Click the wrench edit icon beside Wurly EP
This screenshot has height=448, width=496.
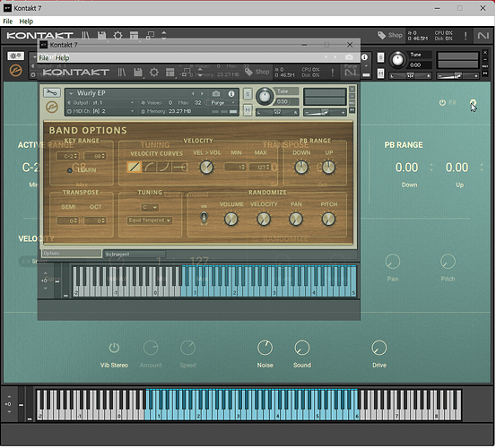tap(52, 92)
